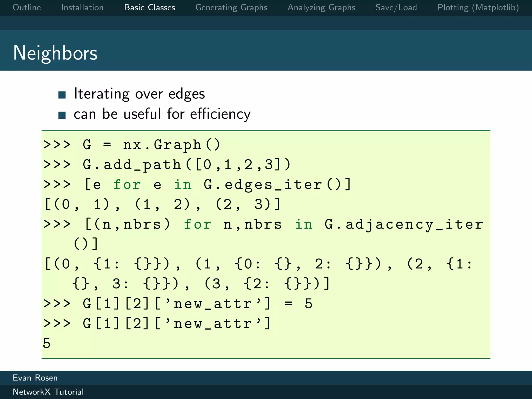Click the NetworkX Tutorial footer title
The width and height of the screenshot is (532, 399).
48,392
